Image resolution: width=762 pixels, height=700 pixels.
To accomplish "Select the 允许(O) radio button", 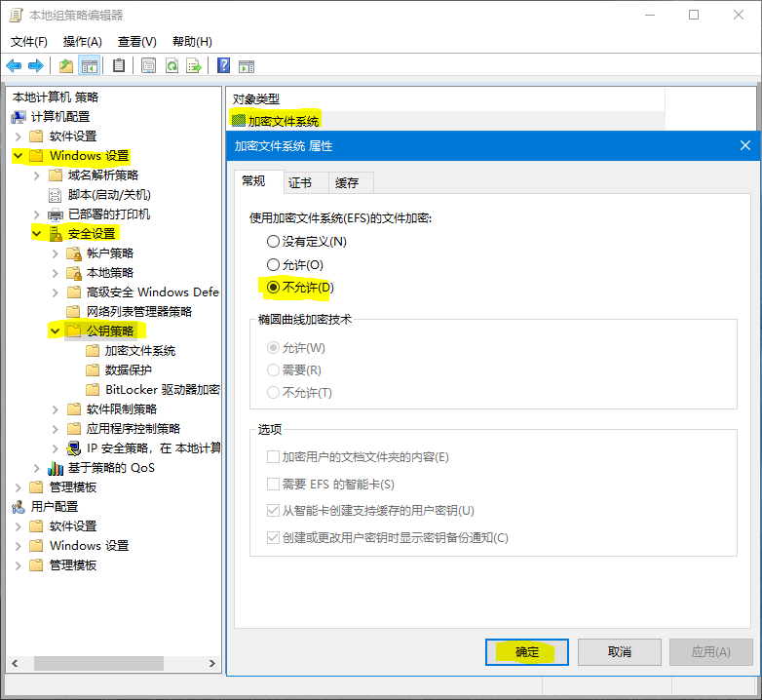I will click(x=274, y=264).
